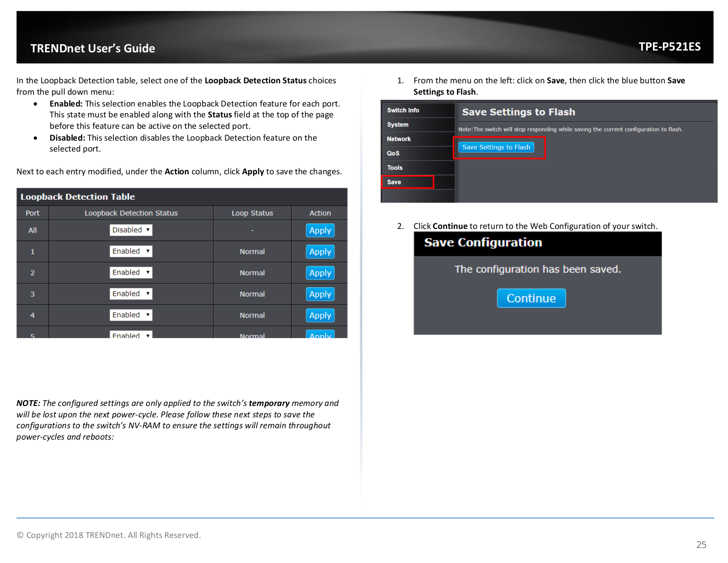Click the TPE-P521ES model label
728x563 pixels.
tap(669, 47)
